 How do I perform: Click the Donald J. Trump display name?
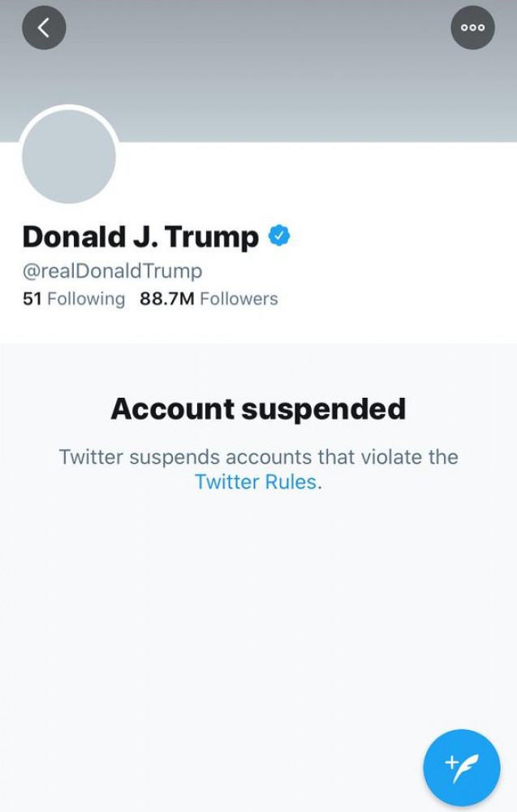(140, 237)
